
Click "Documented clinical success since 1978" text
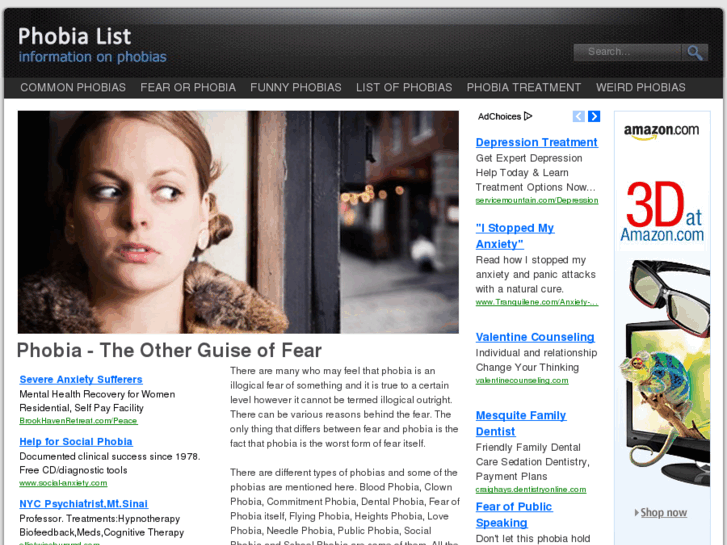click(110, 456)
